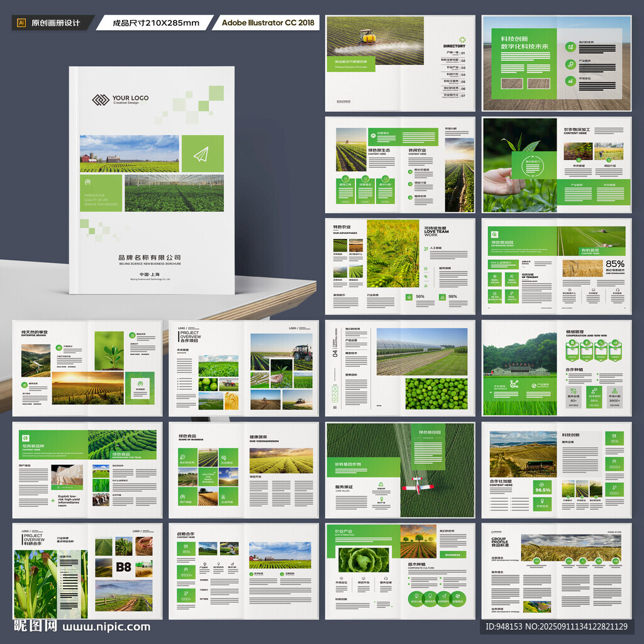Open the farm barn photo on cover

(130, 153)
